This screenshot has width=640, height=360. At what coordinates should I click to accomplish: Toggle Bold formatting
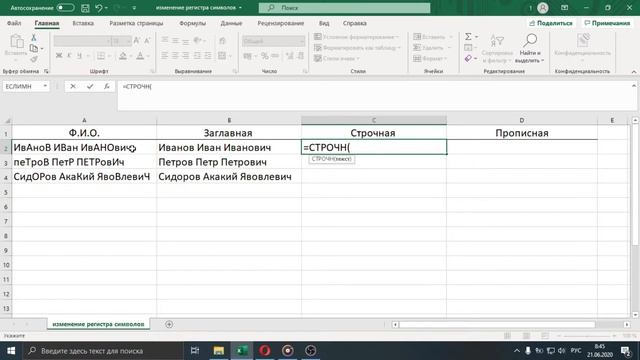(x=59, y=56)
